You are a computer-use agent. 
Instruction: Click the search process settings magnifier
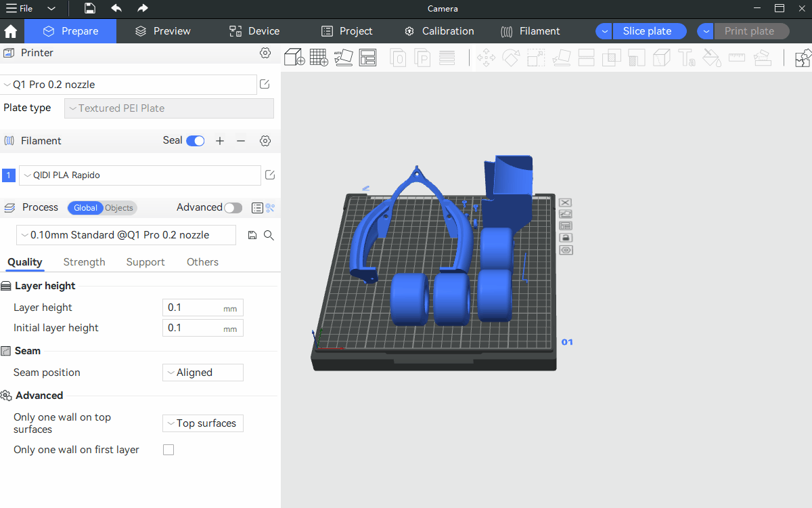pos(269,235)
